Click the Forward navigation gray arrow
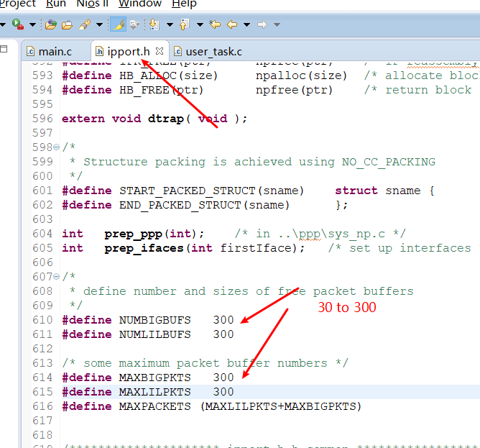Viewport: 480px width, 448px height. point(262,24)
